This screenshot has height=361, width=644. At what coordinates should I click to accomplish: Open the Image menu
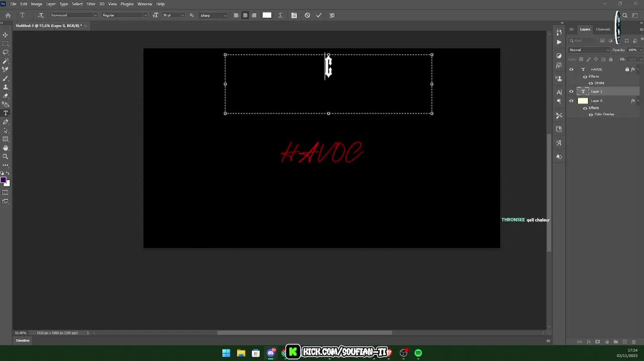click(x=37, y=4)
